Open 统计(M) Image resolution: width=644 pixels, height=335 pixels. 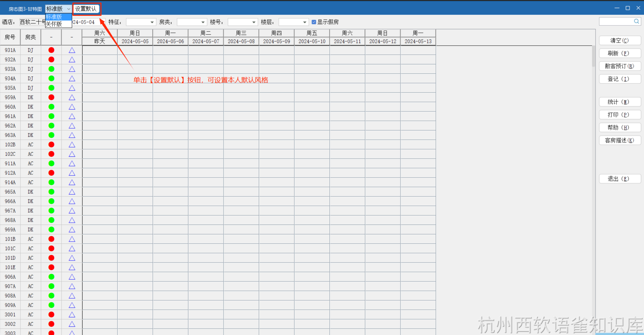pos(620,102)
